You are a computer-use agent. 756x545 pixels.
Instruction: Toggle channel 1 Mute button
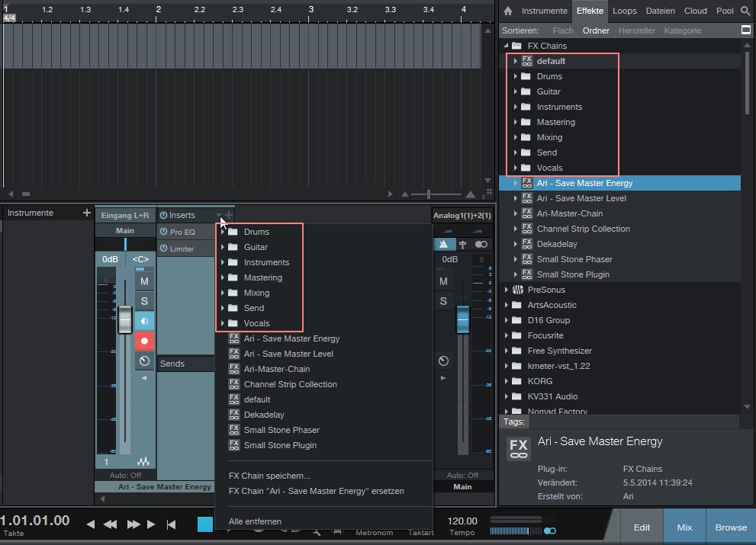point(144,281)
